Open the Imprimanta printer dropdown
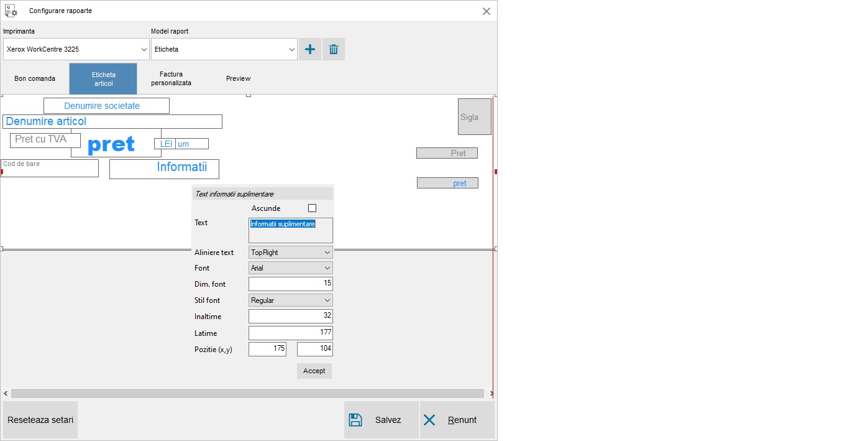The height and width of the screenshot is (441, 868). click(76, 49)
